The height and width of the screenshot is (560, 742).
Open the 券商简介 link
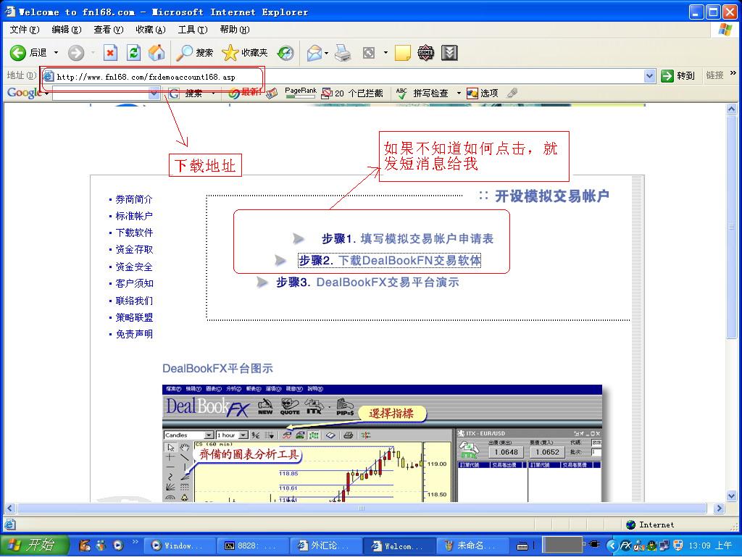[134, 200]
